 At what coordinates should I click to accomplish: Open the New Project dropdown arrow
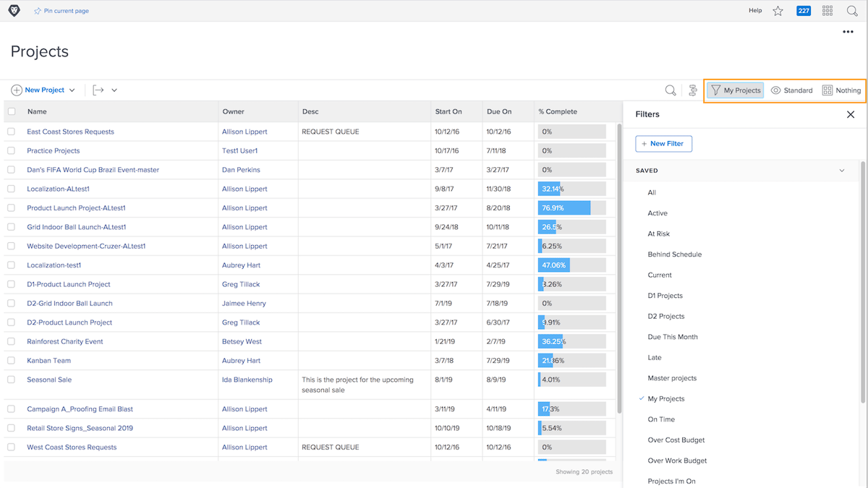pos(72,90)
